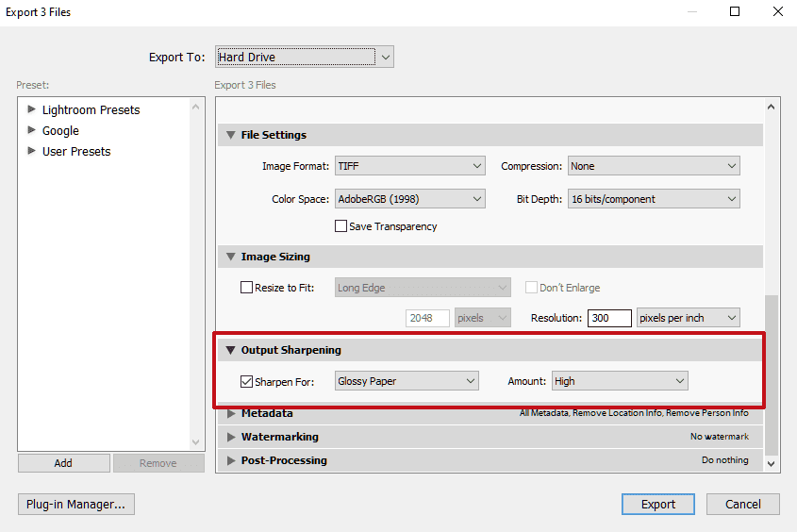Click the 'Do nothing' summary text
Viewport: 797px width, 532px height.
[x=724, y=460]
